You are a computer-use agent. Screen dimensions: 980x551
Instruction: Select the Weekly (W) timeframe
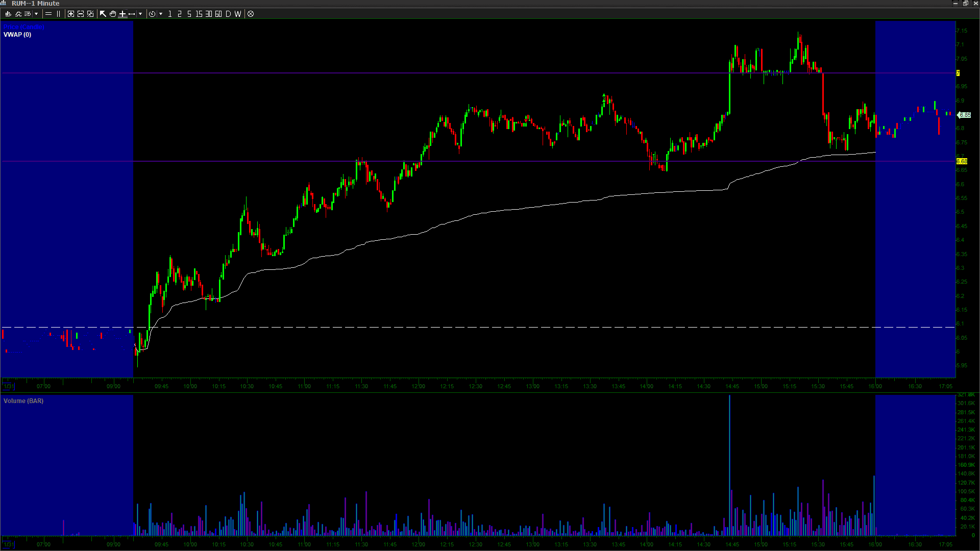238,14
